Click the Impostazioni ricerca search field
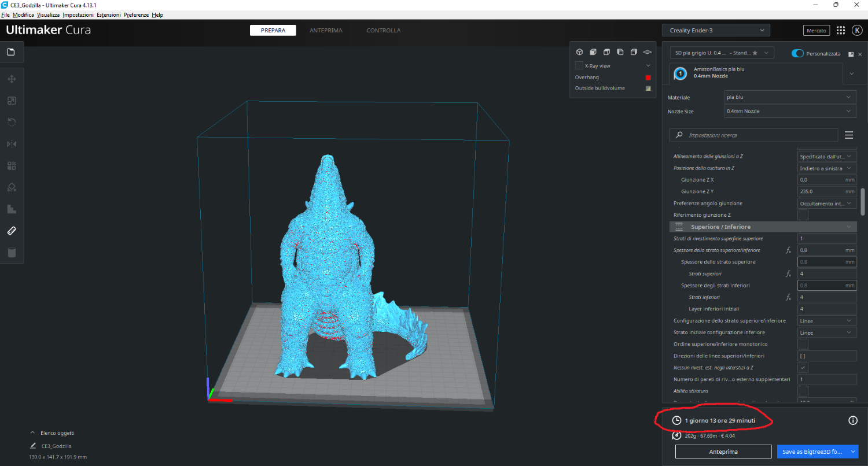Image resolution: width=868 pixels, height=466 pixels. tap(753, 135)
